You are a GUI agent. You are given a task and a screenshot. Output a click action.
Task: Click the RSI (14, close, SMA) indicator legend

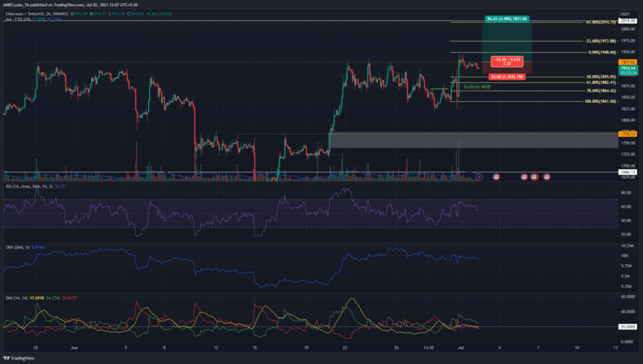[x=30, y=187]
